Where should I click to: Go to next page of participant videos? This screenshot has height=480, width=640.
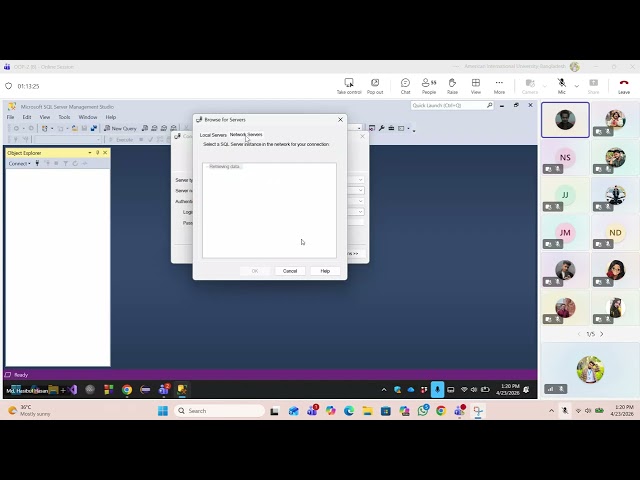point(602,334)
